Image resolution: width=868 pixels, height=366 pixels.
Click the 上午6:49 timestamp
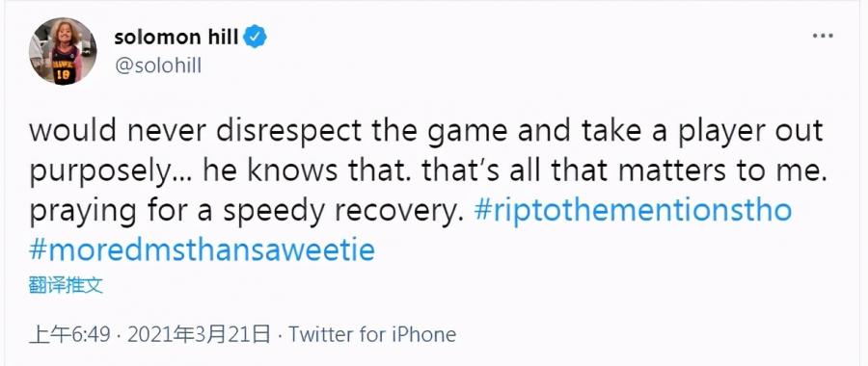tap(69, 334)
